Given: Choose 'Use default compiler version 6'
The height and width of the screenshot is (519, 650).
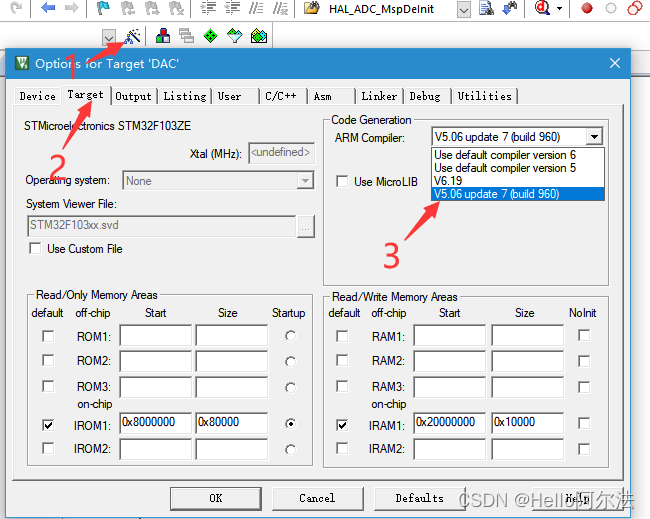Looking at the screenshot, I should coord(518,155).
